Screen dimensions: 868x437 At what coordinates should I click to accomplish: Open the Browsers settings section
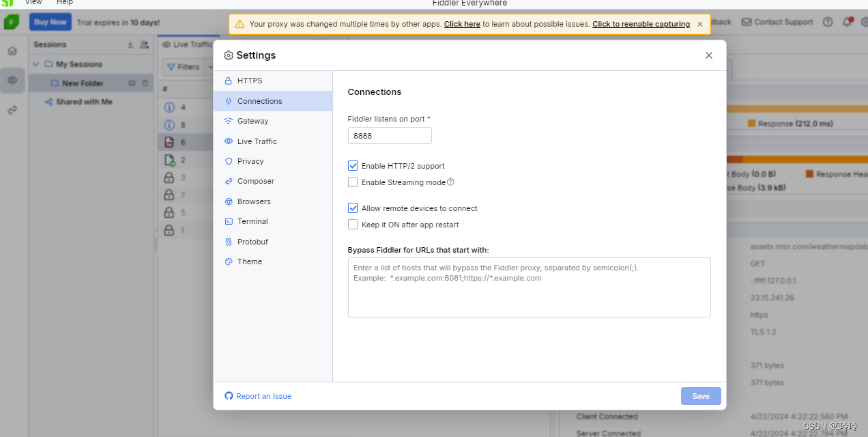click(x=272, y=201)
